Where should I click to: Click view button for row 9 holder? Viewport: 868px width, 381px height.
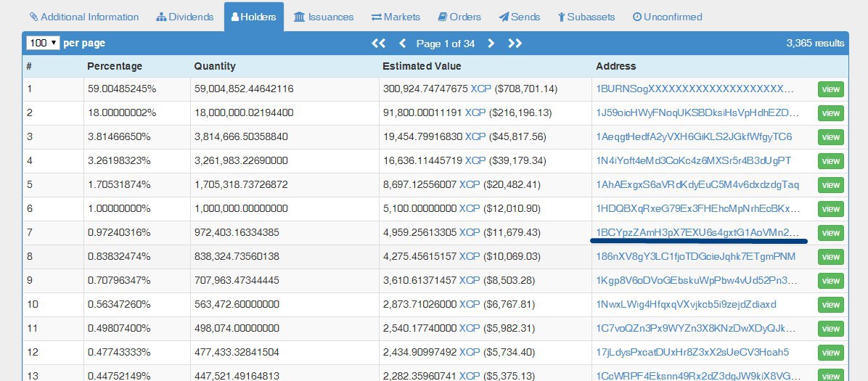[830, 281]
